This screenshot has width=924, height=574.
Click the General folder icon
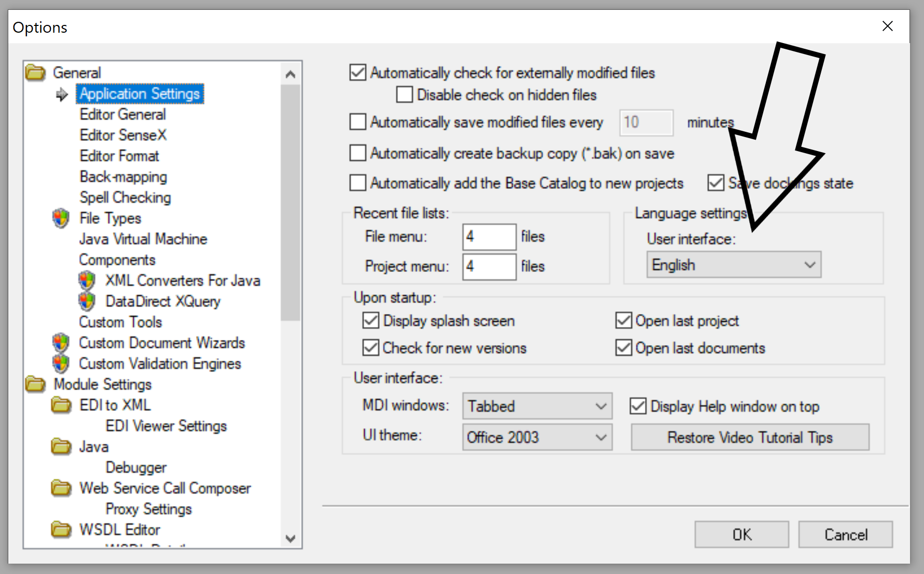[x=35, y=73]
